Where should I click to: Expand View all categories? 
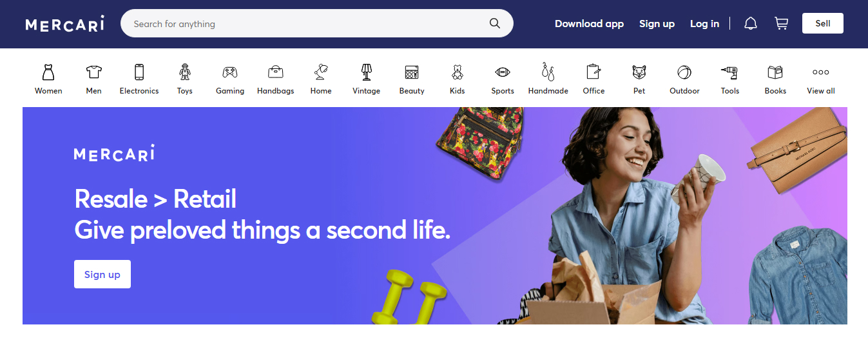pos(821,79)
